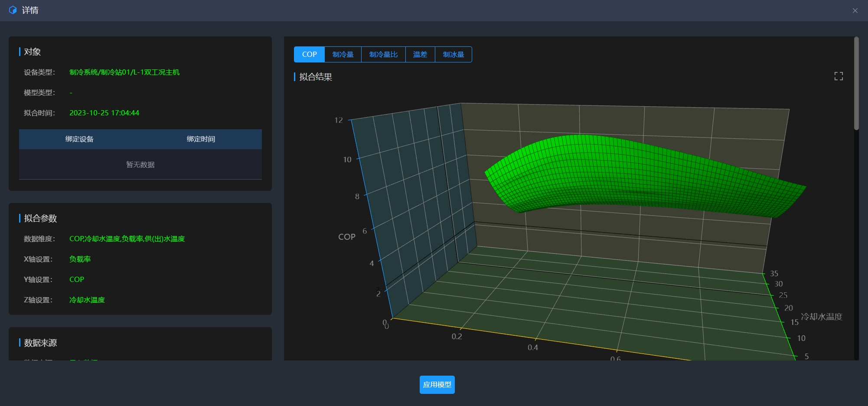The height and width of the screenshot is (406, 868).
Task: Click the 暂无数据 empty table row
Action: click(x=140, y=165)
